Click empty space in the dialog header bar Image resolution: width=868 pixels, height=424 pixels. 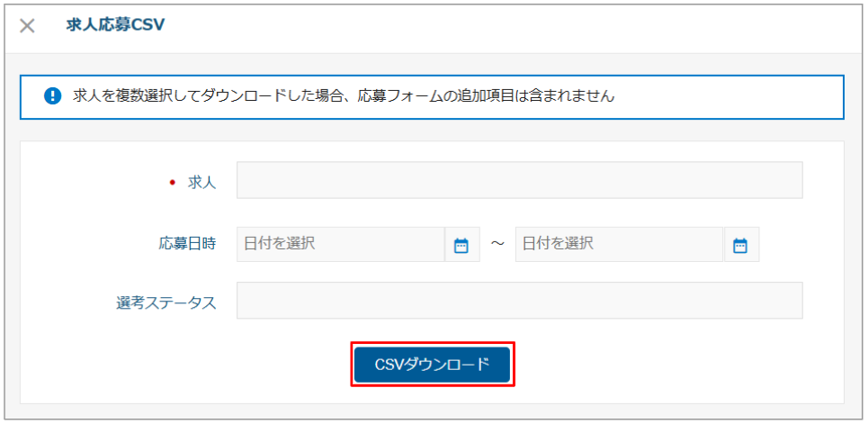coord(504,25)
